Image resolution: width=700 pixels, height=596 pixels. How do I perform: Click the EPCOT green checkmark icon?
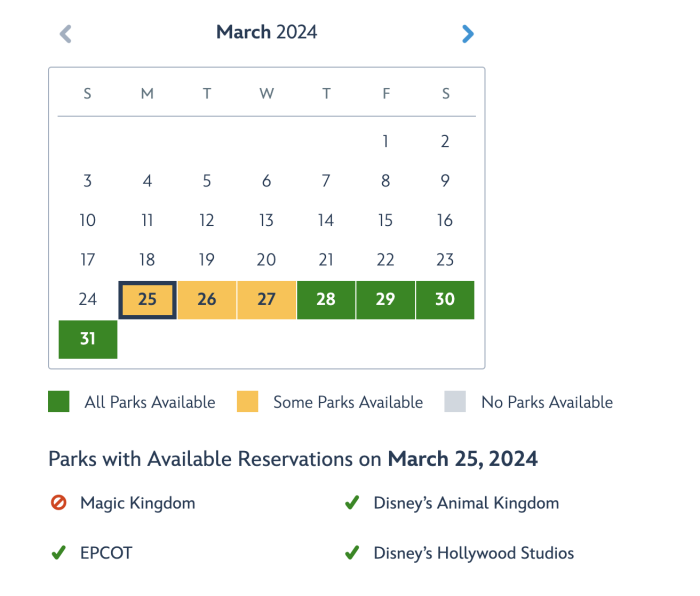point(58,553)
